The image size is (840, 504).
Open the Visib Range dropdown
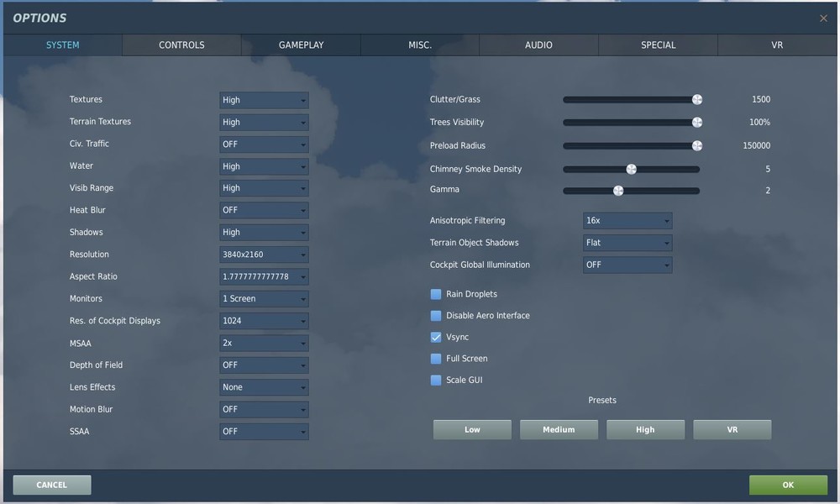coord(264,188)
